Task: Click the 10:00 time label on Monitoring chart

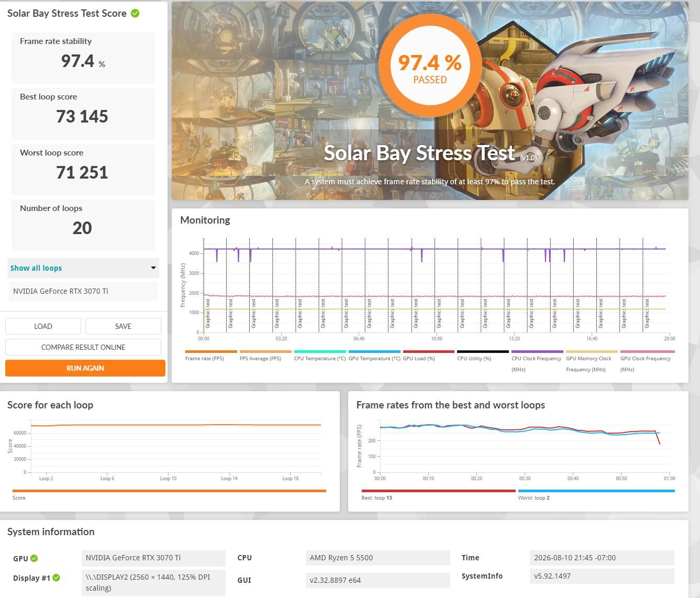Action: pyautogui.click(x=437, y=339)
